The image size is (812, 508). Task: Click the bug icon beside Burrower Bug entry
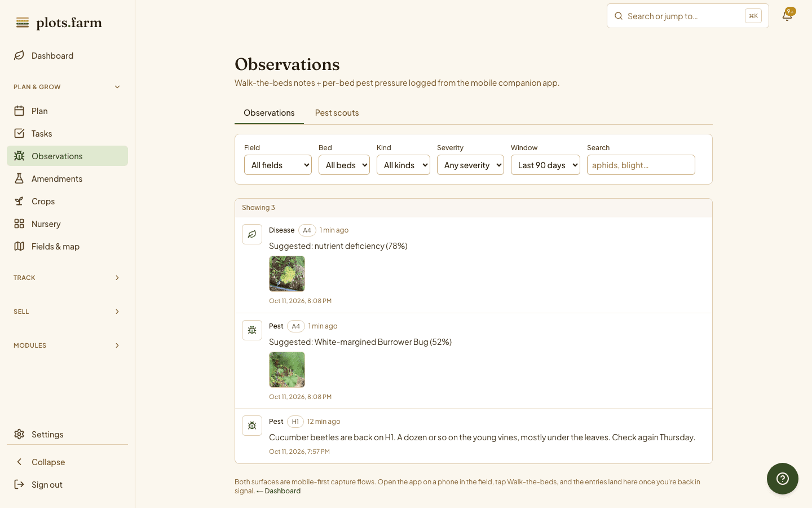(252, 330)
